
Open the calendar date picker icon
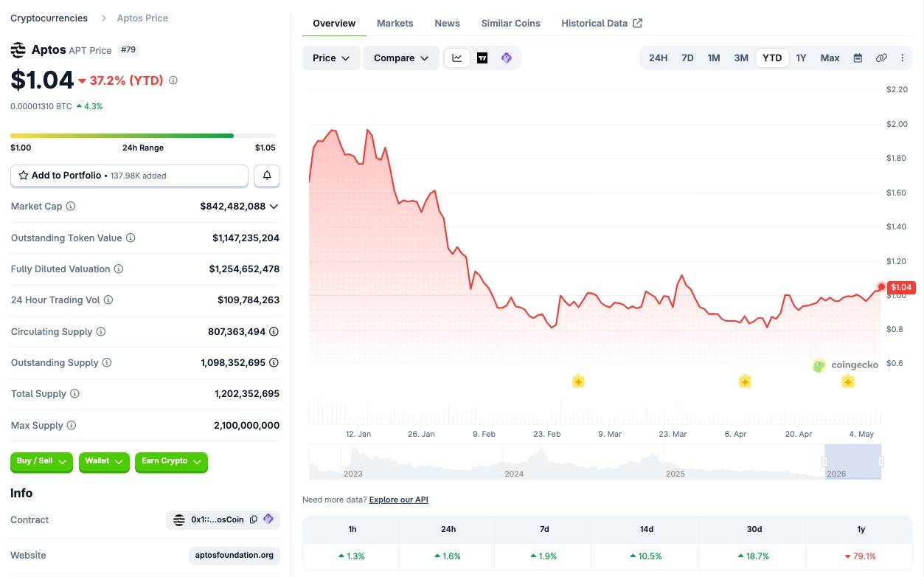click(x=858, y=58)
